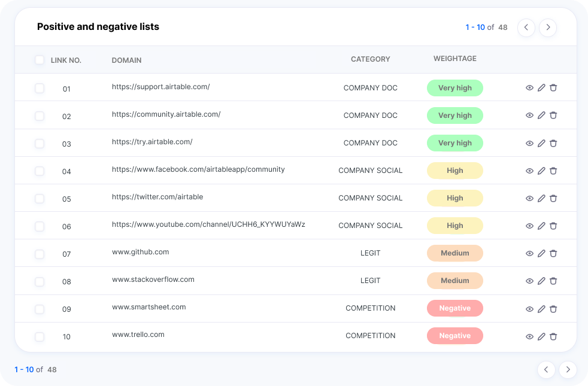Click the trash icon for try.airtable.com
This screenshot has width=588, height=386.
pyautogui.click(x=553, y=143)
